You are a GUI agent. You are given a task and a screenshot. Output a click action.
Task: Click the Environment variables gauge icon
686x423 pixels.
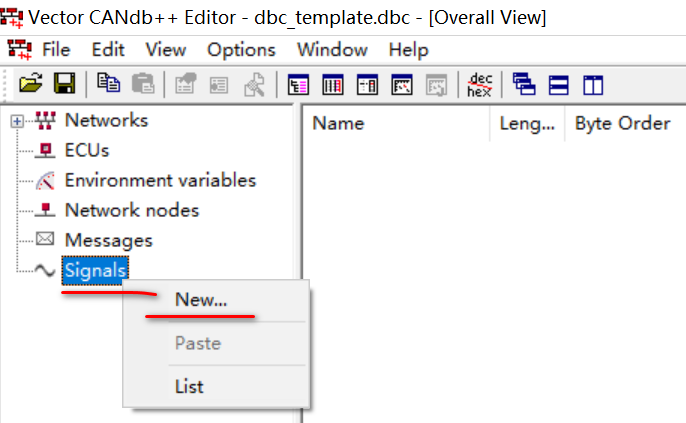click(x=46, y=180)
